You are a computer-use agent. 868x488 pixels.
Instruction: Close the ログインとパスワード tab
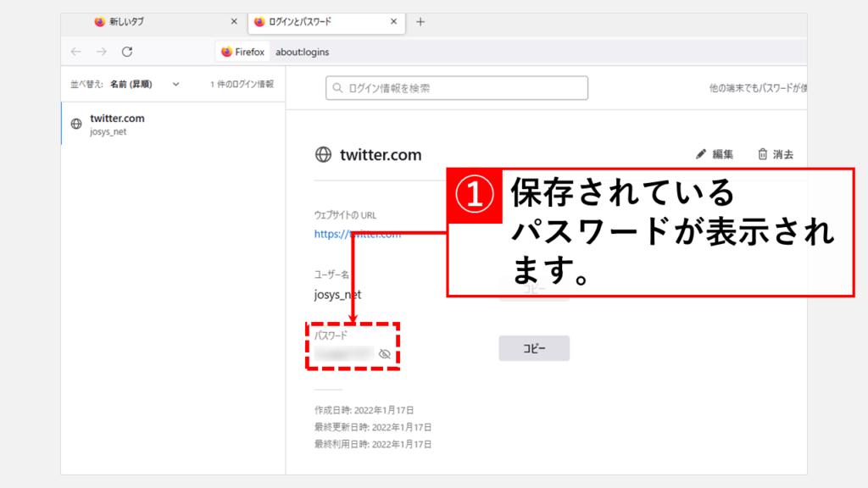[x=392, y=22]
